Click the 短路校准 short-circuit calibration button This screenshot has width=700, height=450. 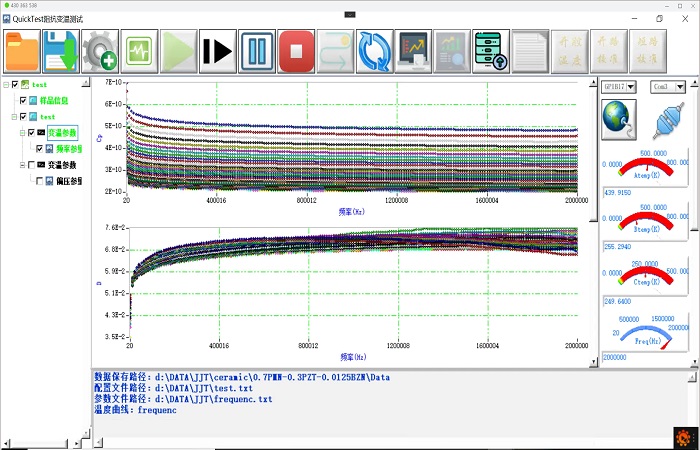pyautogui.click(x=648, y=51)
